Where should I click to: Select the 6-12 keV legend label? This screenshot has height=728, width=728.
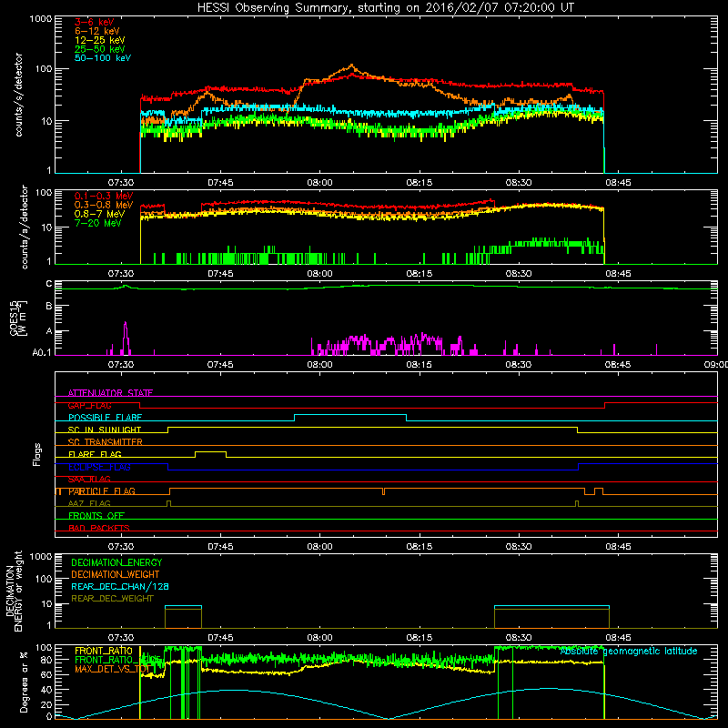point(97,31)
